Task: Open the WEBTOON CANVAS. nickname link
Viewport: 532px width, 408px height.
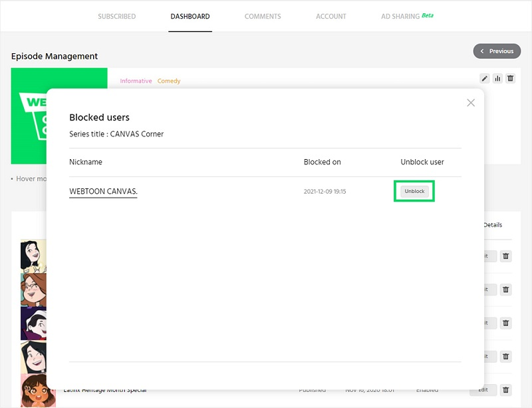Action: tap(103, 191)
